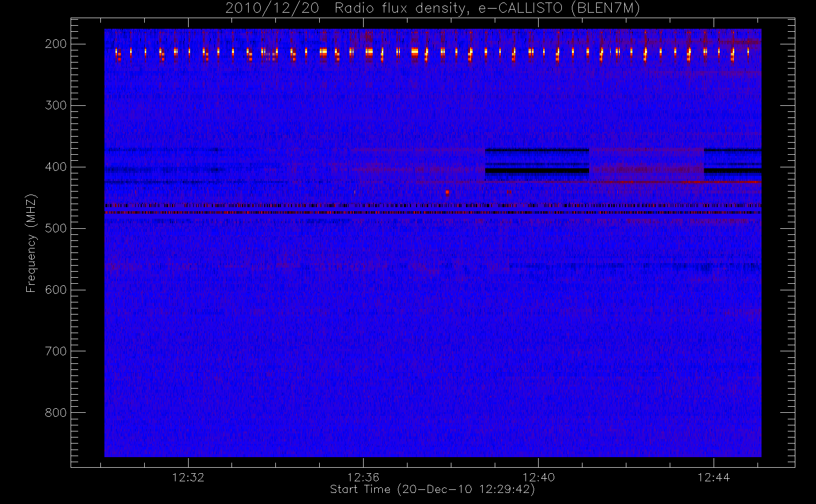The height and width of the screenshot is (504, 816).
Task: Click the 12:32 time tick label
Action: click(188, 477)
